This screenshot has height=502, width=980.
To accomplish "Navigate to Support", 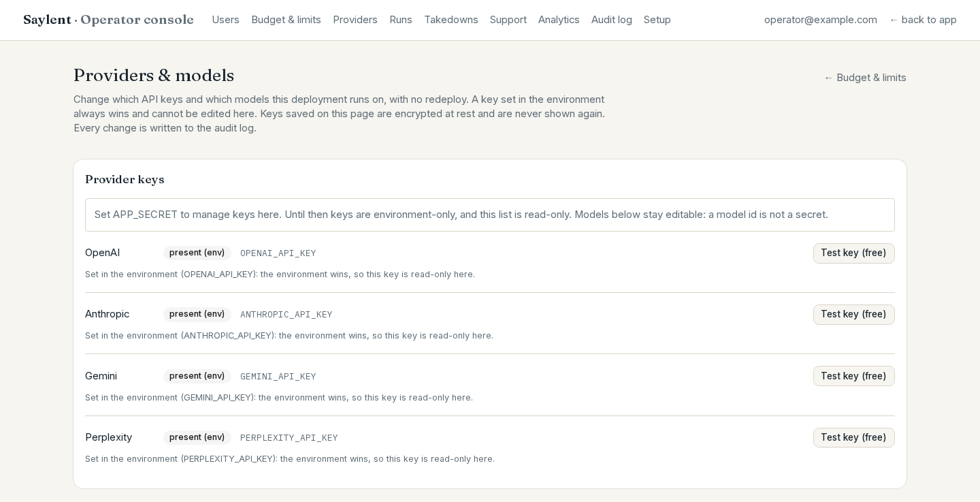I will 508,20.
